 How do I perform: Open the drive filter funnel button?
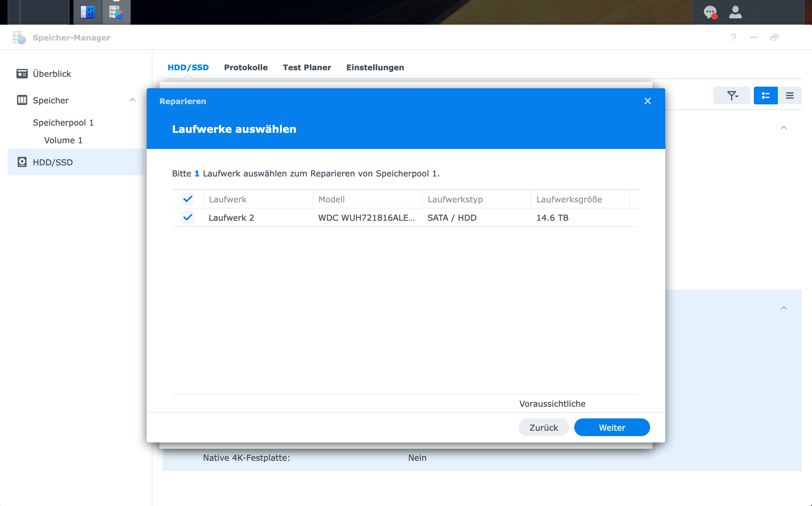click(732, 96)
